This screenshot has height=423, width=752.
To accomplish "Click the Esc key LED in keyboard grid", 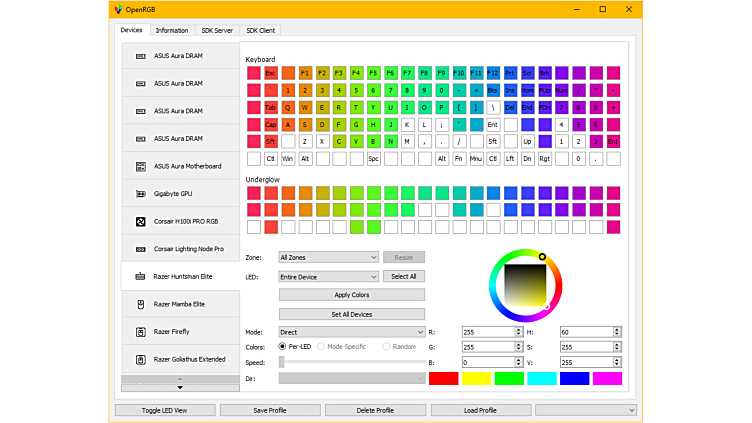I will [271, 73].
